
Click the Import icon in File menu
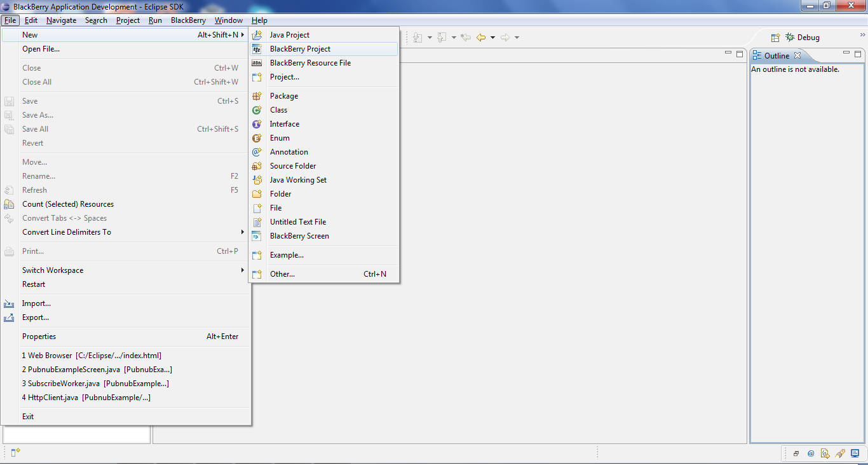pyautogui.click(x=9, y=303)
